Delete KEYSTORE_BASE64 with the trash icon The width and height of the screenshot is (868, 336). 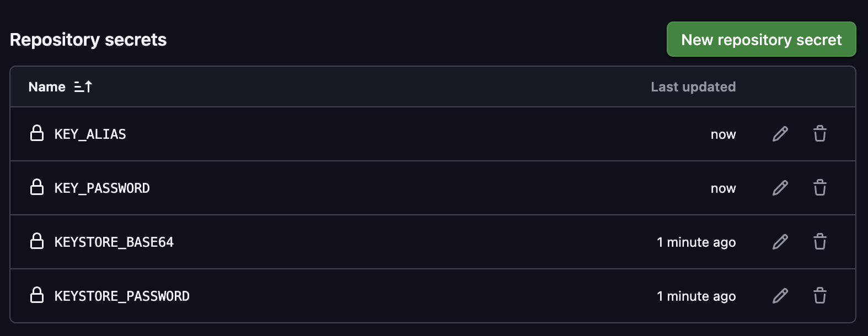pyautogui.click(x=819, y=242)
